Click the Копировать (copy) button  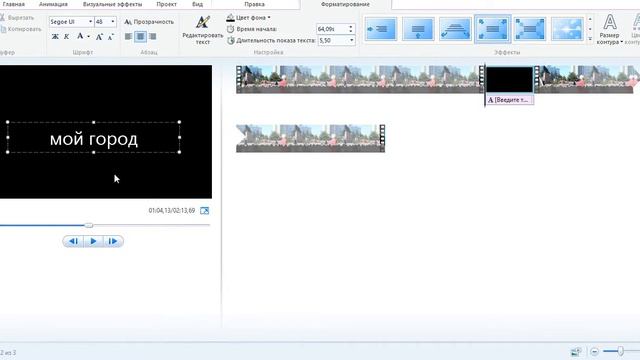point(21,29)
